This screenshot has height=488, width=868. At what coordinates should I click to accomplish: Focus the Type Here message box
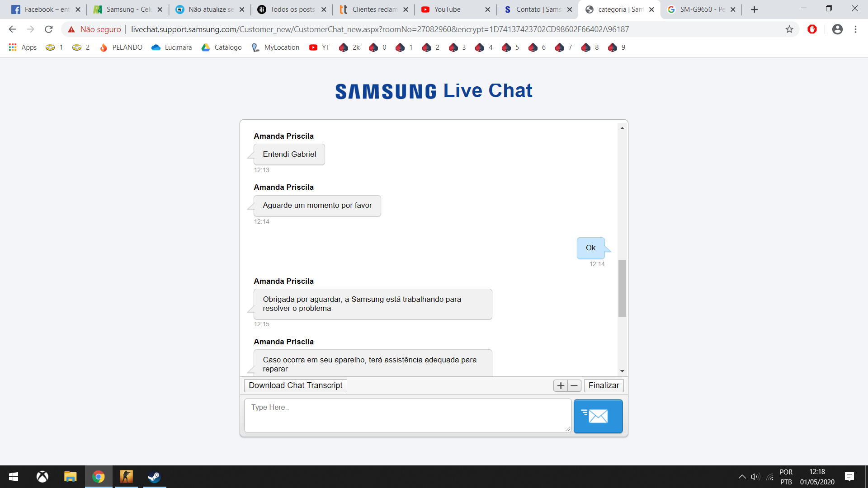[x=408, y=415]
